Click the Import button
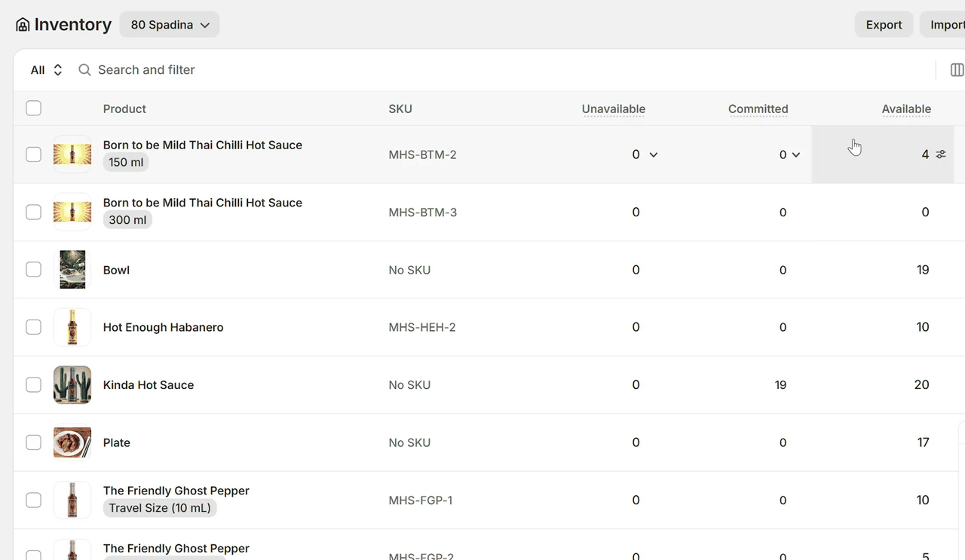This screenshot has width=965, height=560. click(x=942, y=25)
